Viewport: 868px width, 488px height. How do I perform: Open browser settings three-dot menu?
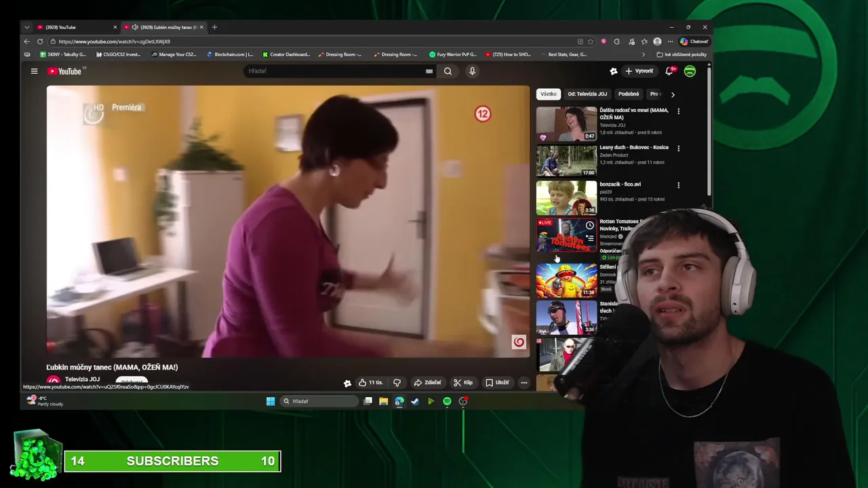pos(670,41)
